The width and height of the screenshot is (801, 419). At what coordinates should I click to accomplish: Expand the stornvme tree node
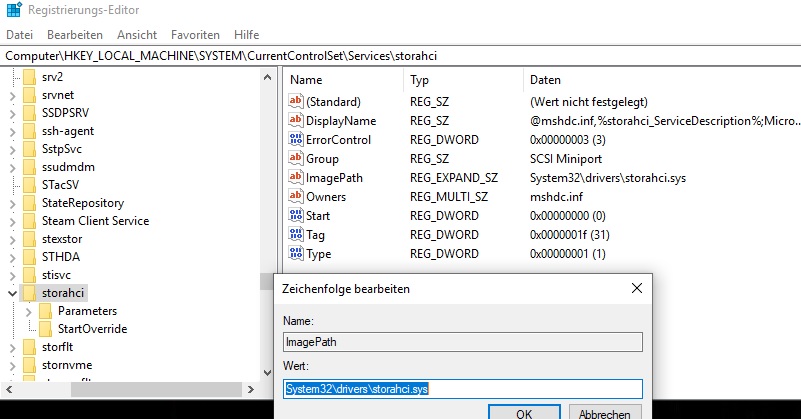pos(13,365)
